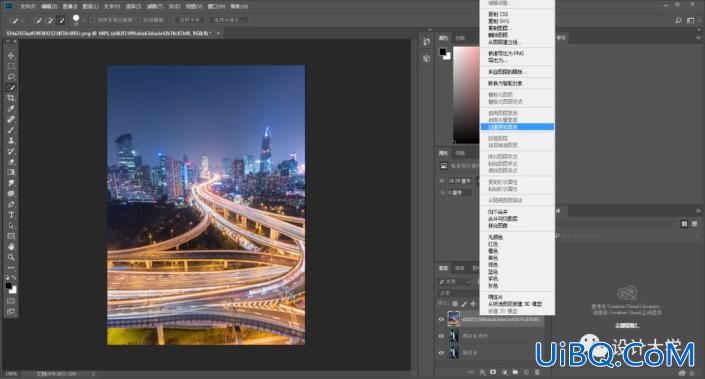705x379 pixels.
Task: Select the Eyedropper tool
Action: [11, 109]
